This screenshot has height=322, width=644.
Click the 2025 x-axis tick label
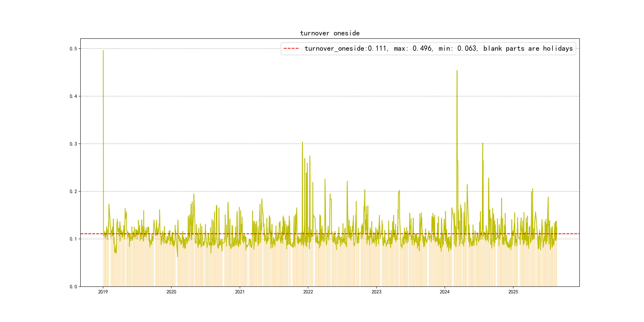pos(513,292)
